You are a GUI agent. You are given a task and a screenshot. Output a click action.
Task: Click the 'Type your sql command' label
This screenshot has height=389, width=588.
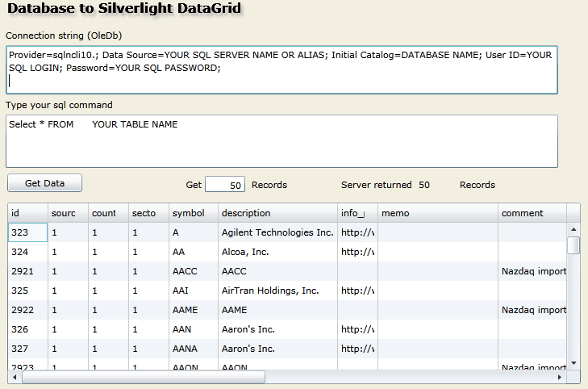point(59,105)
